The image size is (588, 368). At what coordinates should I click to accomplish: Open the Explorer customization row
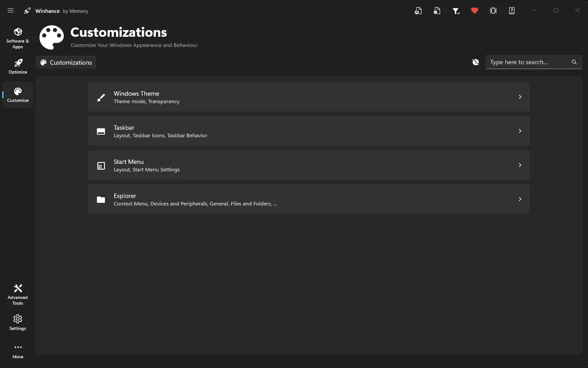coord(309,199)
